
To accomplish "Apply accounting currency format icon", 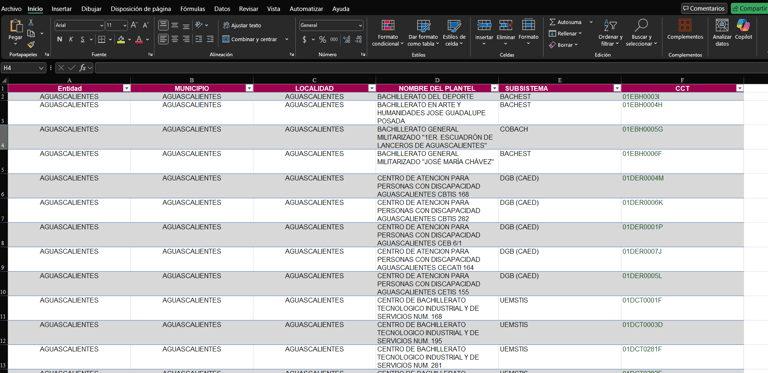I will (304, 39).
